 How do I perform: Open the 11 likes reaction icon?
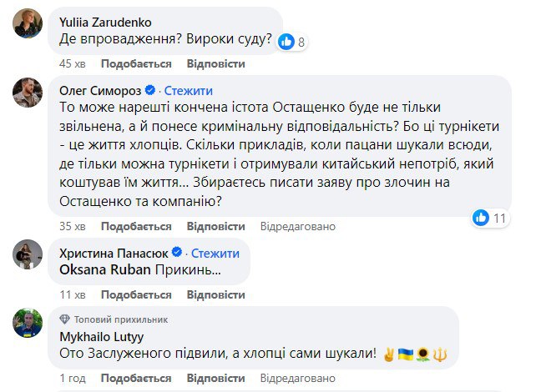[481, 217]
